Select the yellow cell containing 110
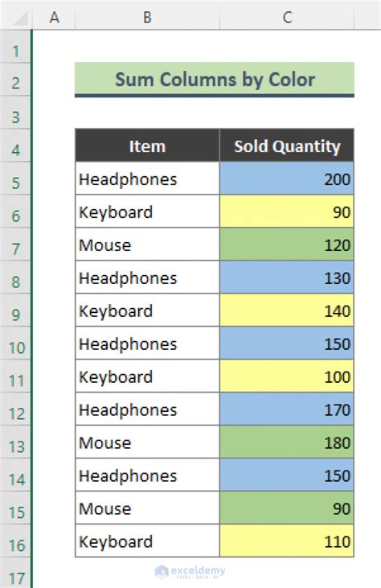 click(x=287, y=541)
